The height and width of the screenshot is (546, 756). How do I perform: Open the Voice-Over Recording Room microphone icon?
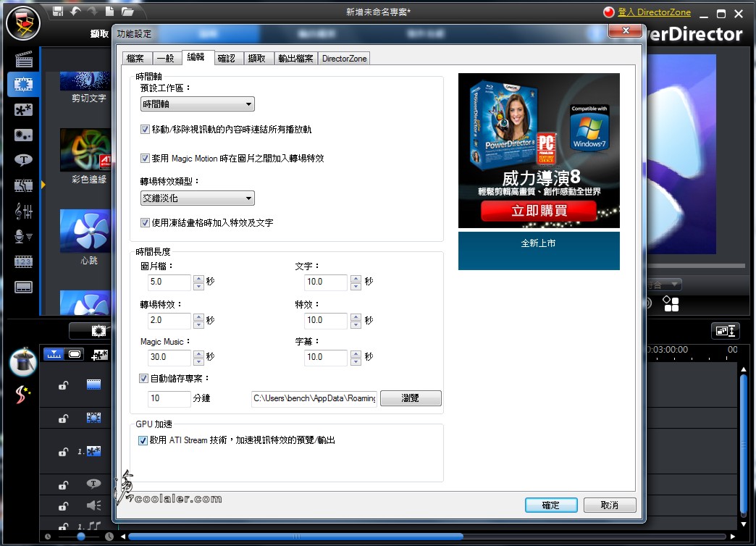click(24, 236)
